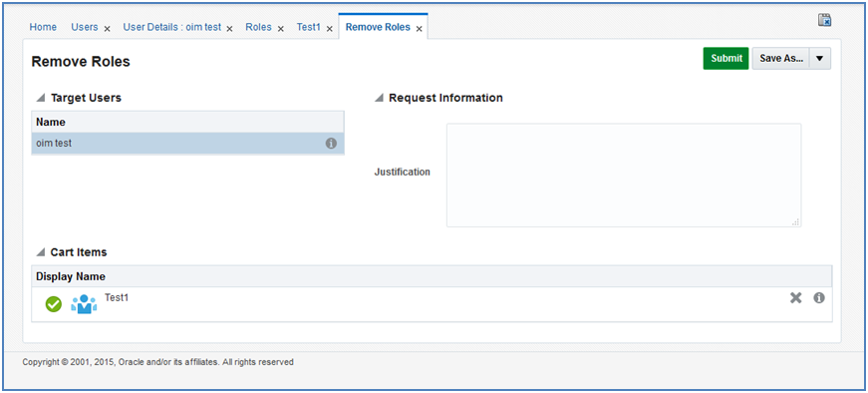Close the Remove Roles tab
Screen dimensions: 868x393
(420, 29)
